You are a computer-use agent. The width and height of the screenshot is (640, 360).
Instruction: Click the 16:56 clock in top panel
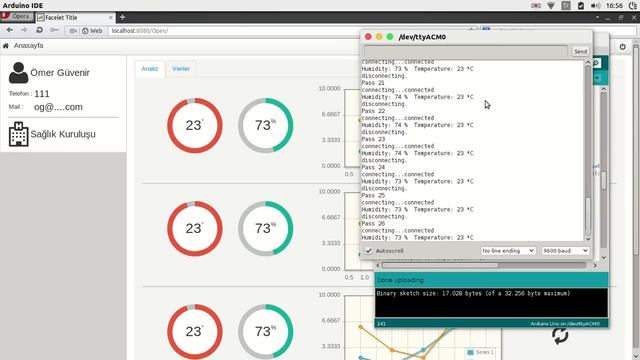614,6
